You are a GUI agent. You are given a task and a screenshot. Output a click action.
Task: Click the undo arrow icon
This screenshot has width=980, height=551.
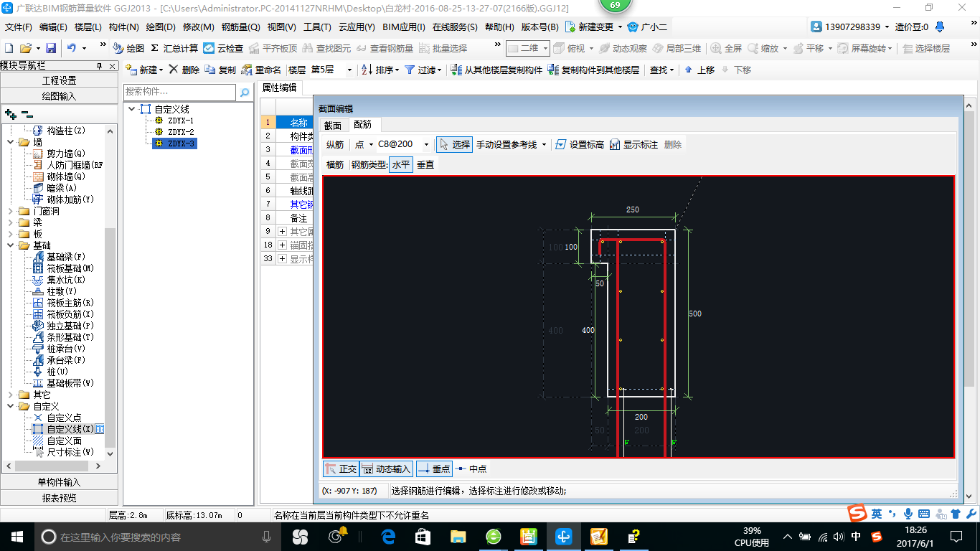(x=72, y=49)
